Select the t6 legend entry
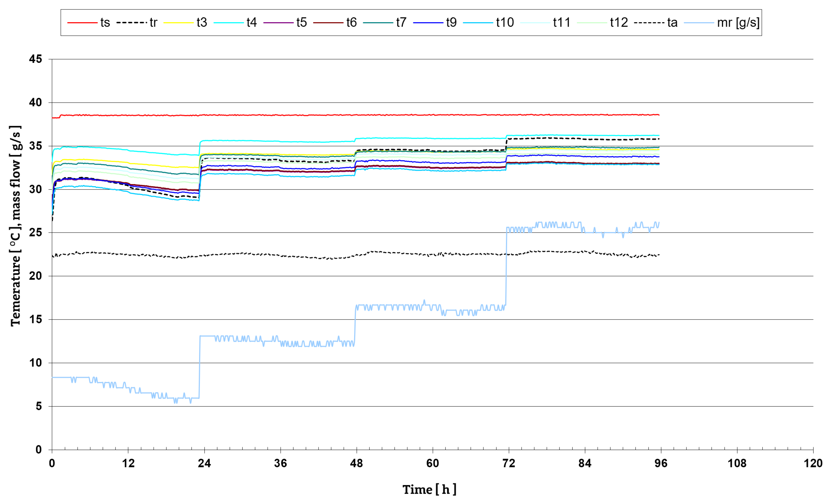Image resolution: width=838 pixels, height=504 pixels. 351,23
